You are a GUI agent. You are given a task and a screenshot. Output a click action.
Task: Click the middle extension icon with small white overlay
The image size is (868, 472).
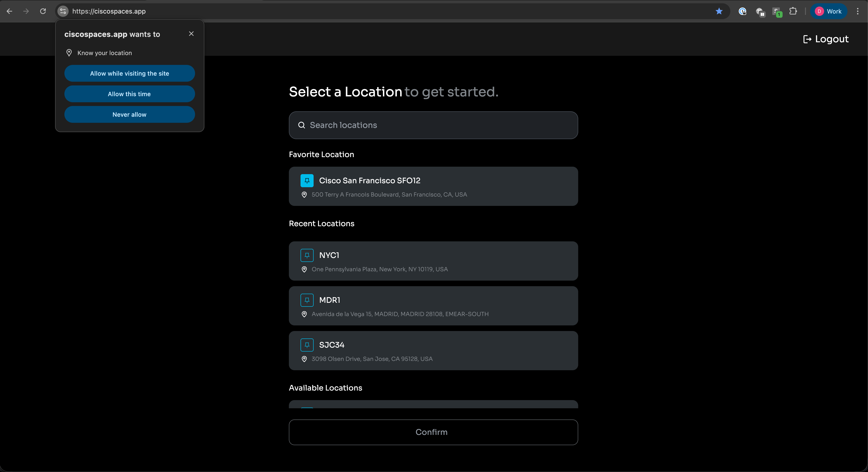click(760, 12)
